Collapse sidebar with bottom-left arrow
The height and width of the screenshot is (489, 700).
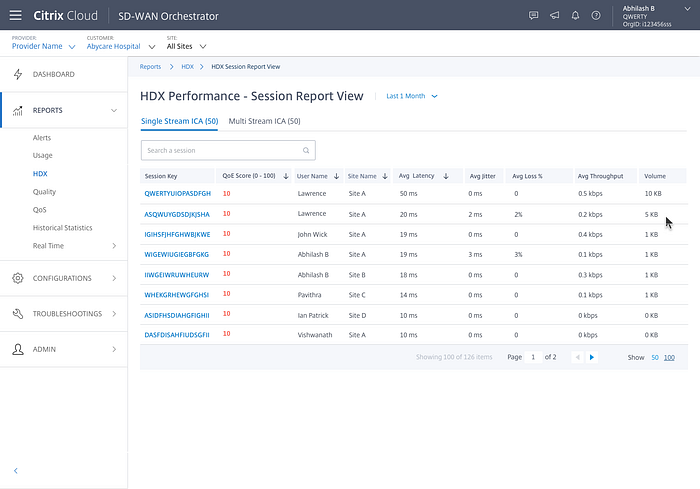point(16,471)
